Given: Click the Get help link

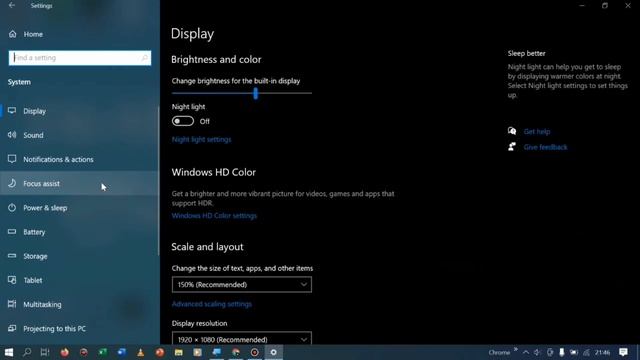Looking at the screenshot, I should click(537, 131).
